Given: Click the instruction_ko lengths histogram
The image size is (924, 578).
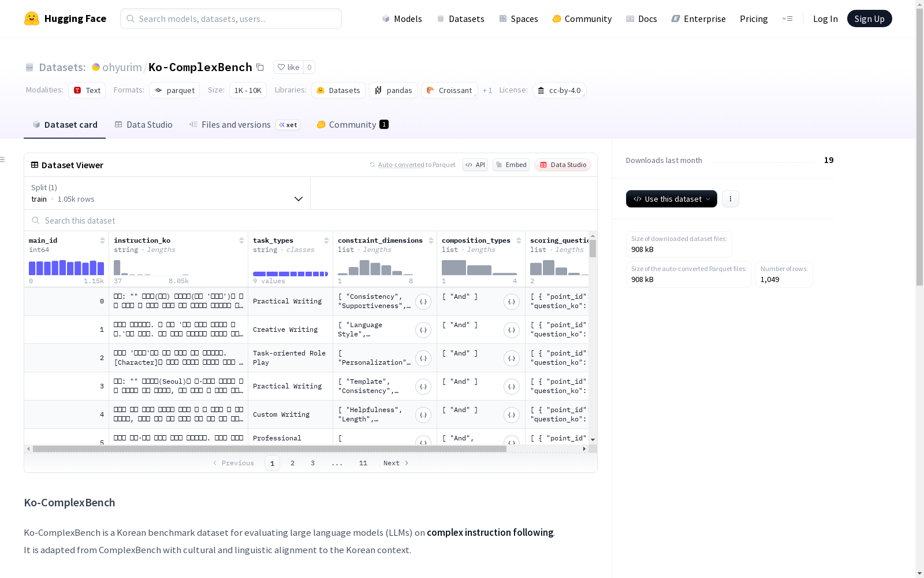Looking at the screenshot, I should coord(151,267).
